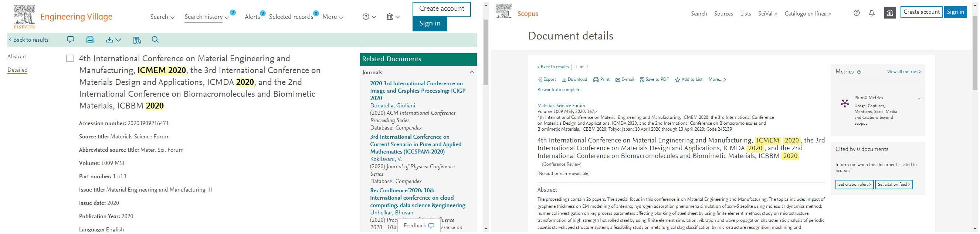The image size is (980, 234).
Task: Click the PlumX Metrics star icon
Action: click(845, 103)
